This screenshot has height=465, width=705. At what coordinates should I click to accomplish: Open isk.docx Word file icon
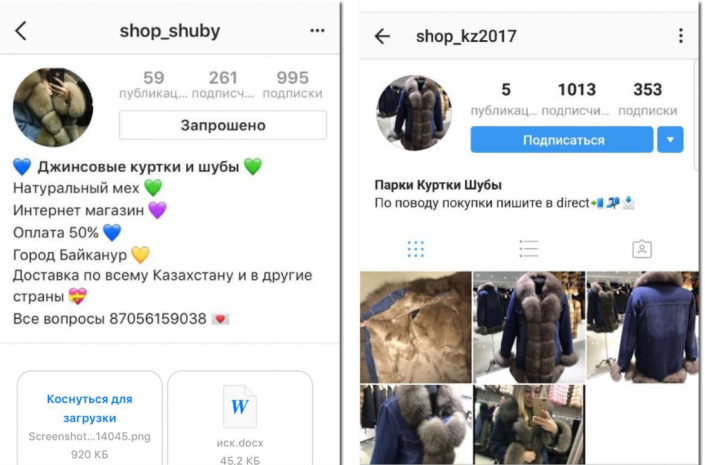click(240, 406)
